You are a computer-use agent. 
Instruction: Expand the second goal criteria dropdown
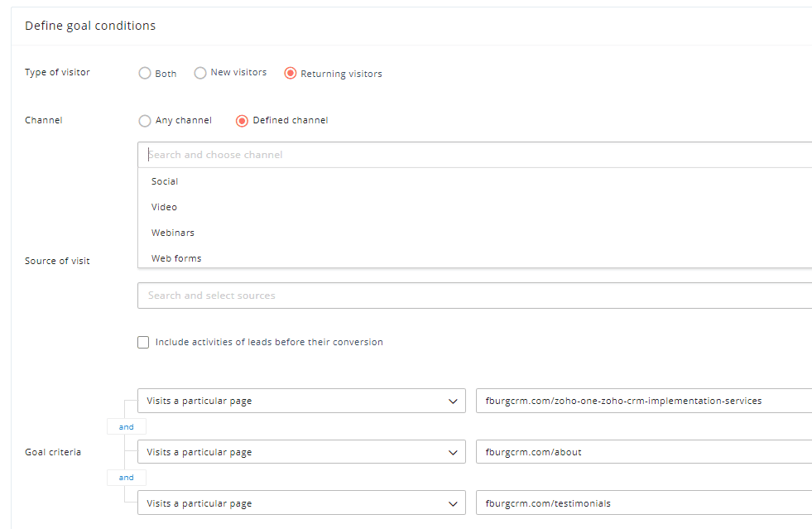point(301,451)
